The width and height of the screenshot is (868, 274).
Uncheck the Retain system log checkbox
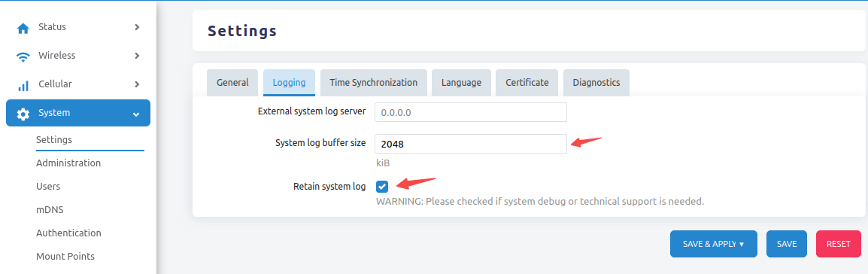[382, 187]
